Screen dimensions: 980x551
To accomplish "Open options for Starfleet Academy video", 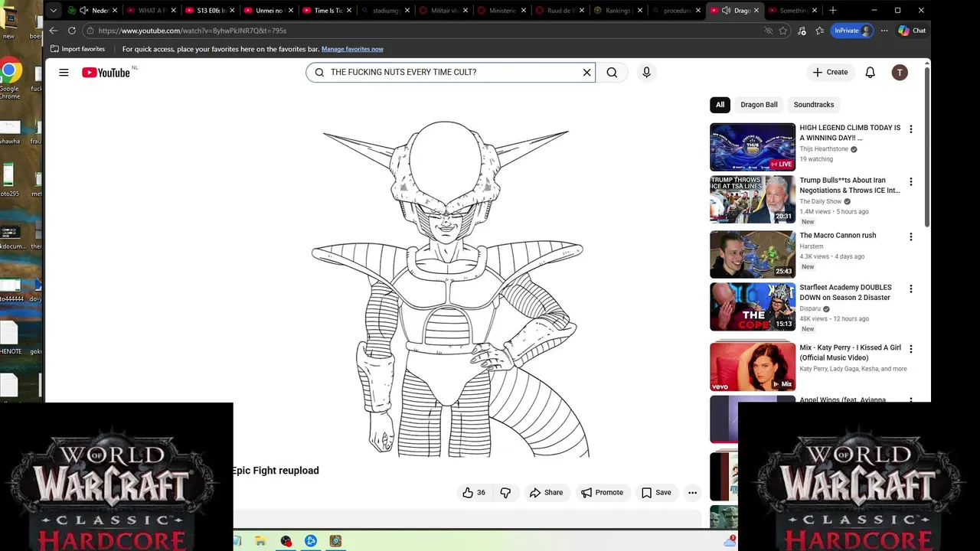I will (x=910, y=289).
